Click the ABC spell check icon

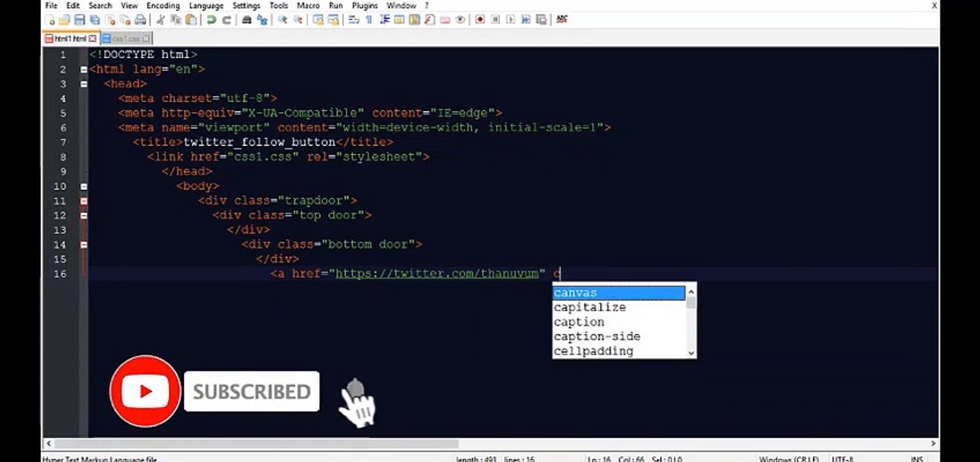pos(562,20)
